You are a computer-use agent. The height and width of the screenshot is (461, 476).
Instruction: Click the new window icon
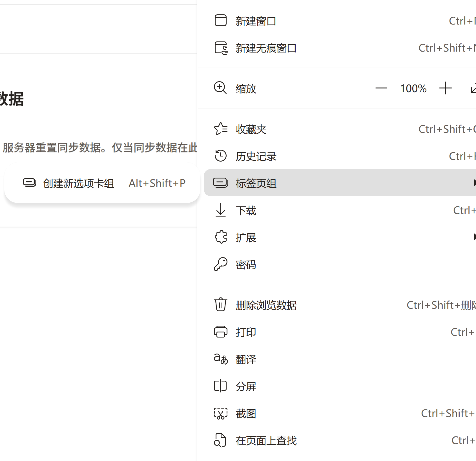pos(220,21)
